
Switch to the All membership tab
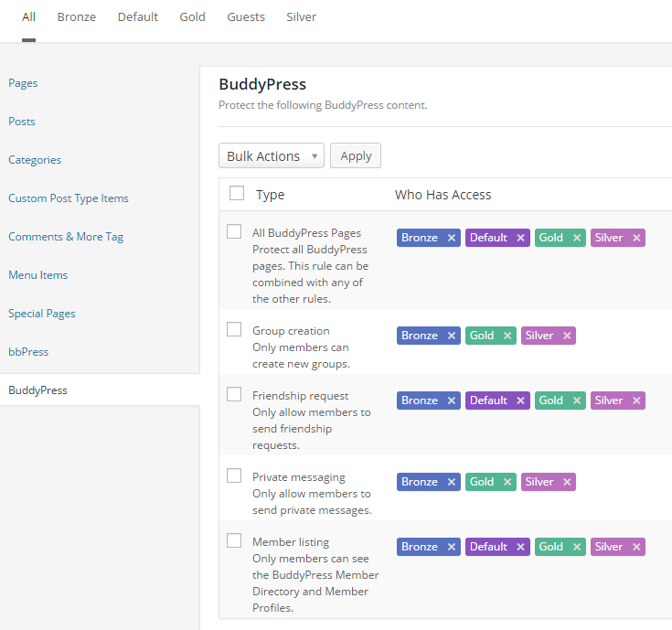click(x=28, y=17)
